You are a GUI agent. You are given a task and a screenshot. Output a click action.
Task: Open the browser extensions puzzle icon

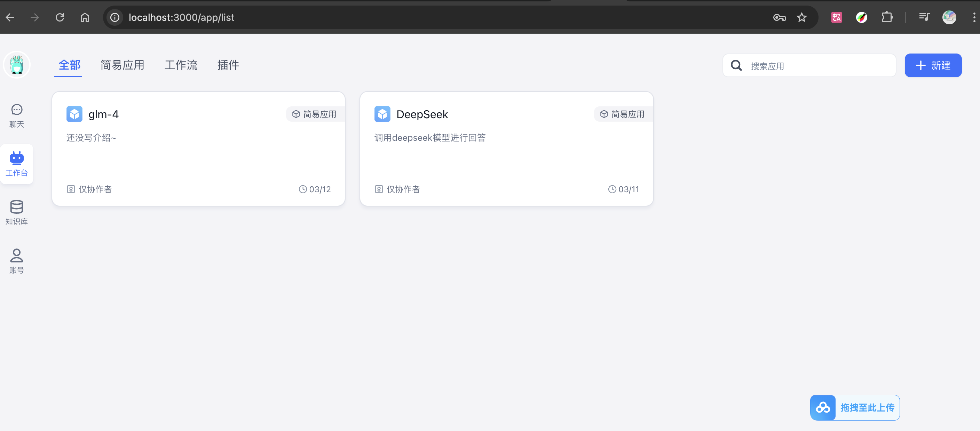(887, 17)
